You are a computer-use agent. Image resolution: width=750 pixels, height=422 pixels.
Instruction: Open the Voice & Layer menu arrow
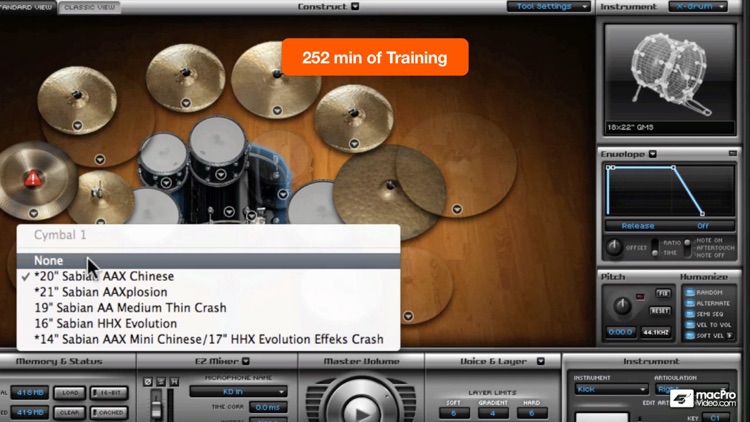[x=540, y=361]
